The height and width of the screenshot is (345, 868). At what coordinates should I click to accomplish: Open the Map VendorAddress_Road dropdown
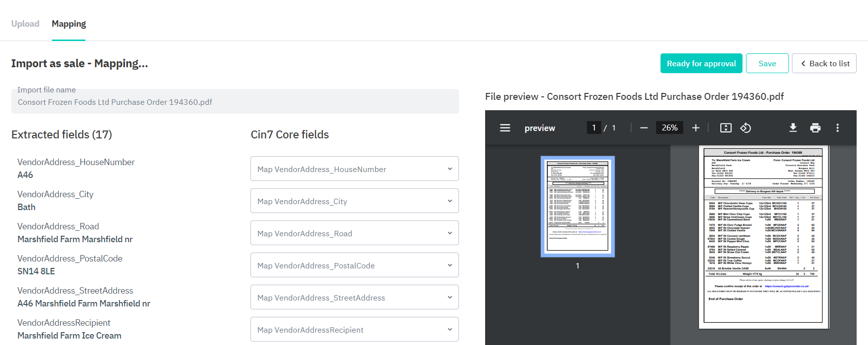pyautogui.click(x=354, y=233)
